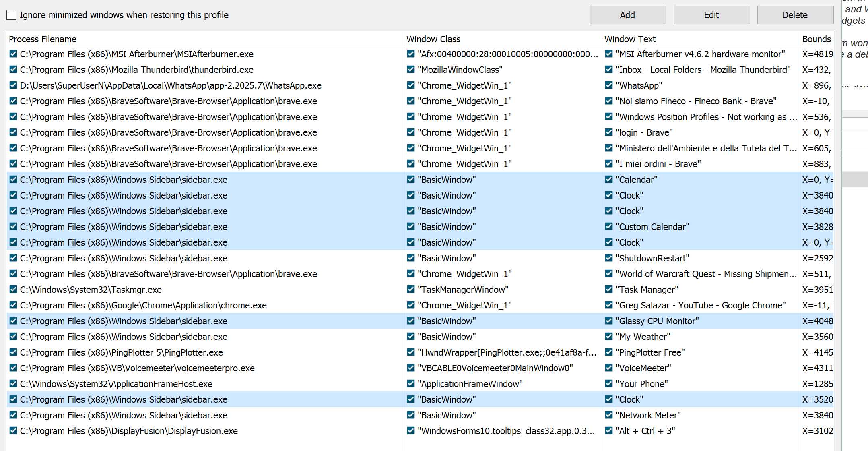Image resolution: width=868 pixels, height=451 pixels.
Task: Enable Ignore minimized windows checkbox
Action: 11,15
